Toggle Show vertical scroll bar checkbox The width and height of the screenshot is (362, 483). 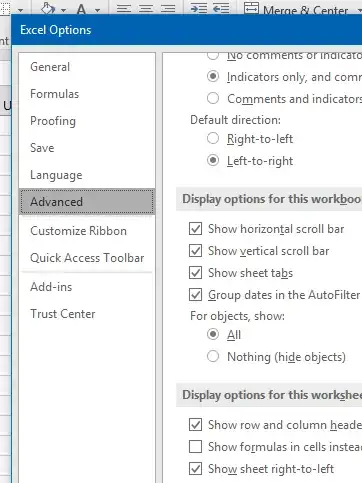point(195,251)
